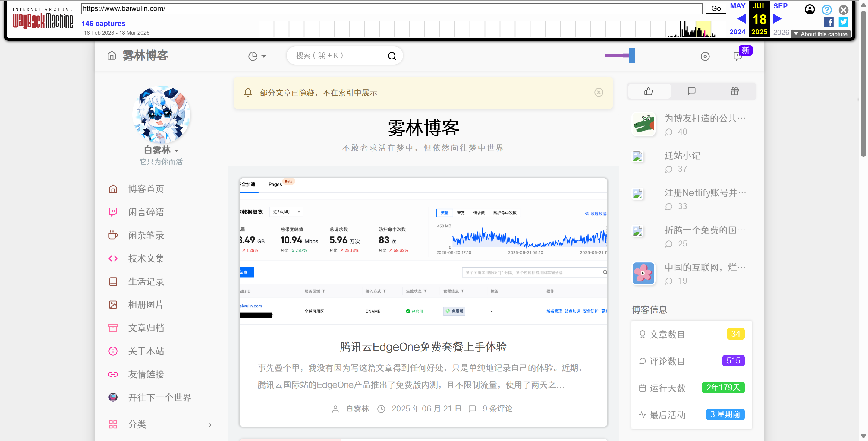Share capture on Twitter icon
This screenshot has height=441, width=868.
coord(843,22)
